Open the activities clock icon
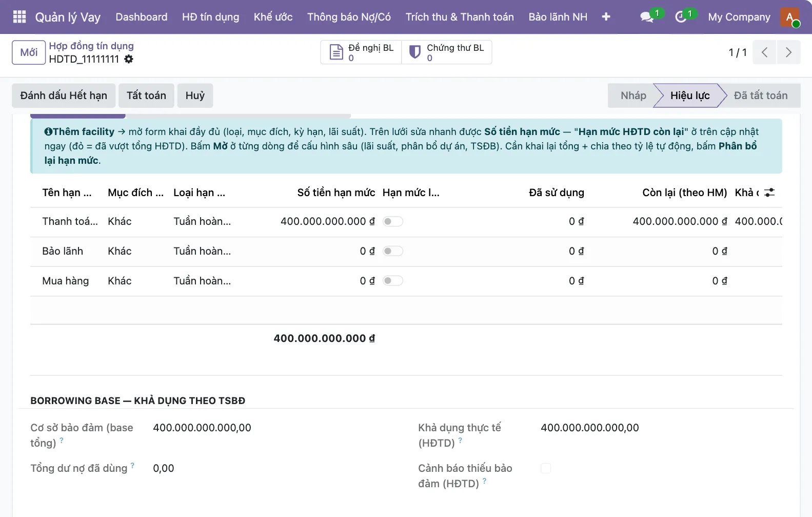 tap(681, 17)
